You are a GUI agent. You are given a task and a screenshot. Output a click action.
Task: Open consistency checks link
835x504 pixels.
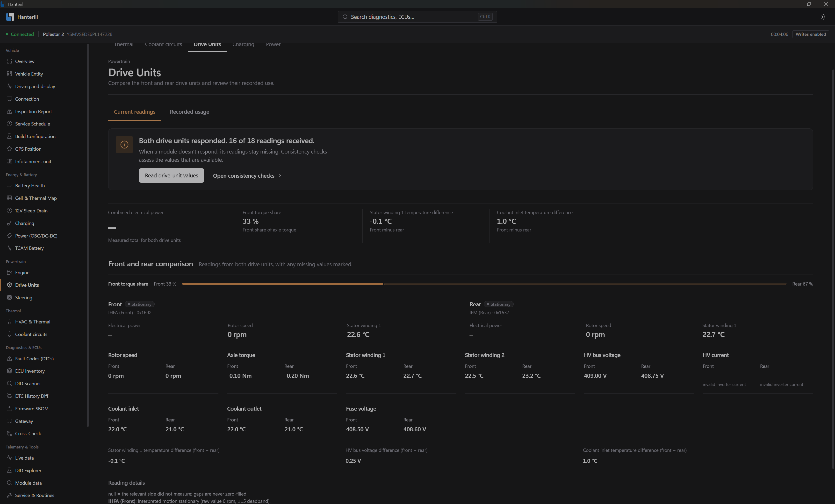pos(247,176)
